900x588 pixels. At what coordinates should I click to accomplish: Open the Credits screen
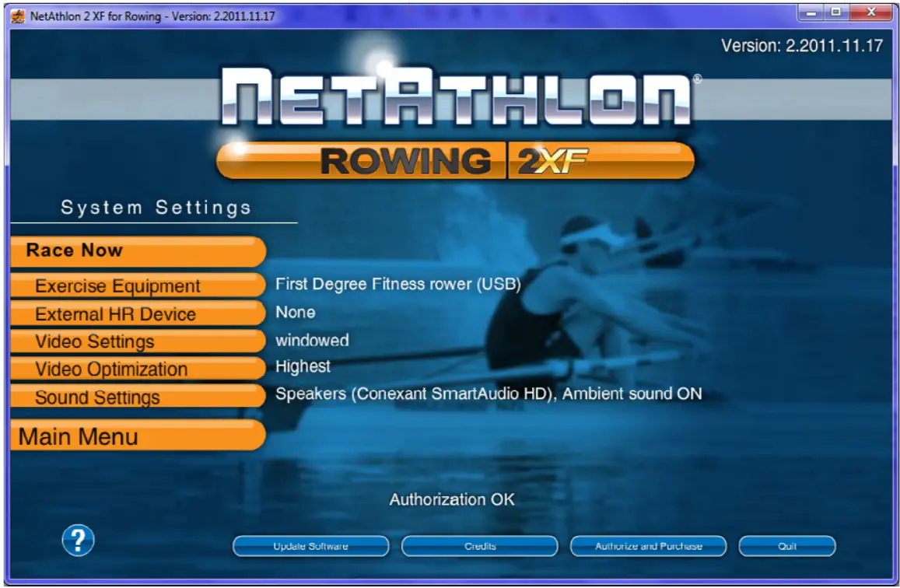[479, 545]
